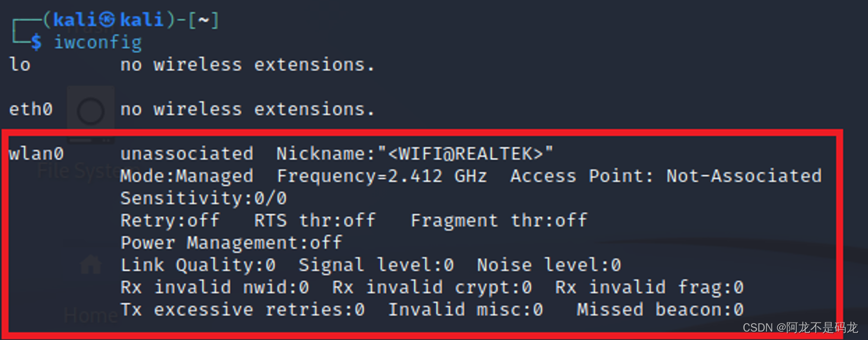This screenshot has width=868, height=340.
Task: Click the wlan0 interface name
Action: (x=36, y=154)
